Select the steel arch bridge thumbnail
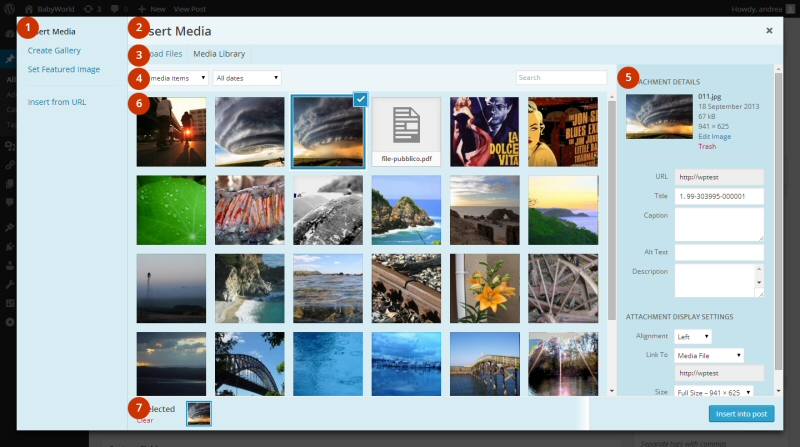The image size is (800, 447). coord(249,364)
